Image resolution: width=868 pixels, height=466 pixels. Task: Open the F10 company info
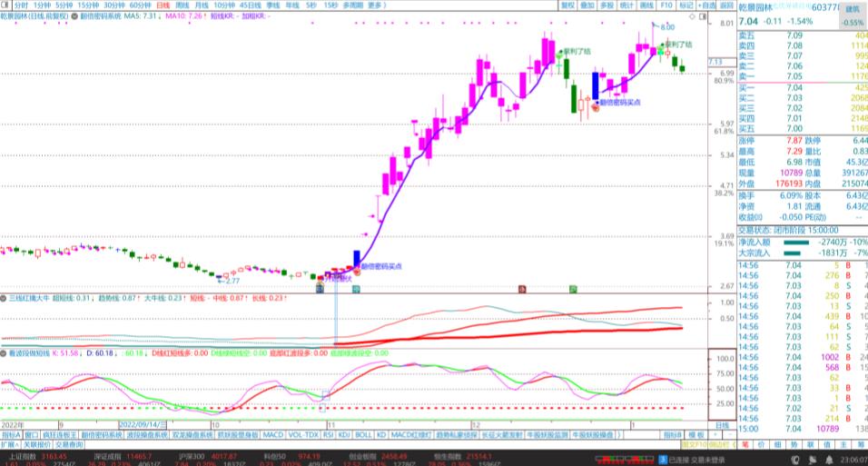click(666, 5)
